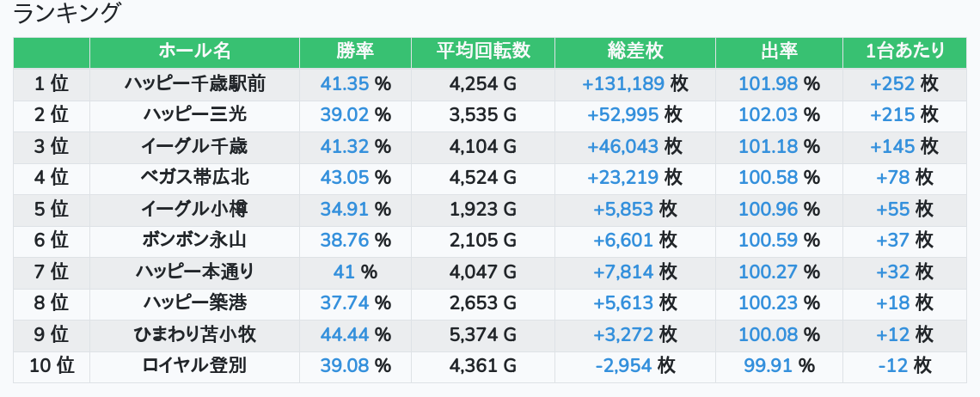Click the 勝率 column header
The width and height of the screenshot is (980, 397).
[x=355, y=52]
